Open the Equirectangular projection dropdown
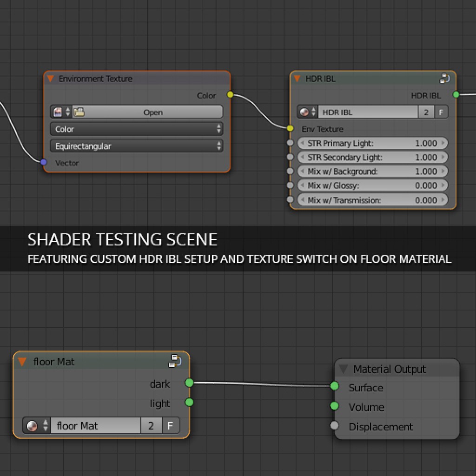The image size is (476, 476). point(136,146)
